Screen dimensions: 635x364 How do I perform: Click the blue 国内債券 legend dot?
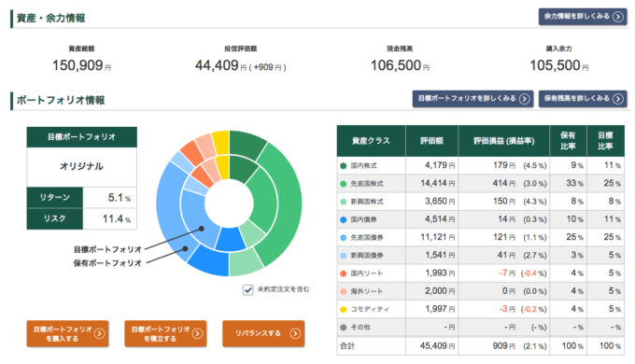[344, 219]
